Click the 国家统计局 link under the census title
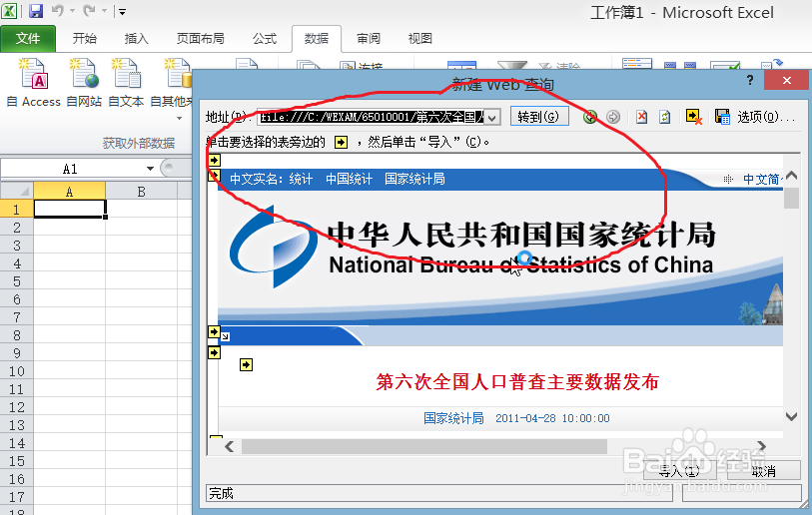This screenshot has width=812, height=515. click(453, 418)
